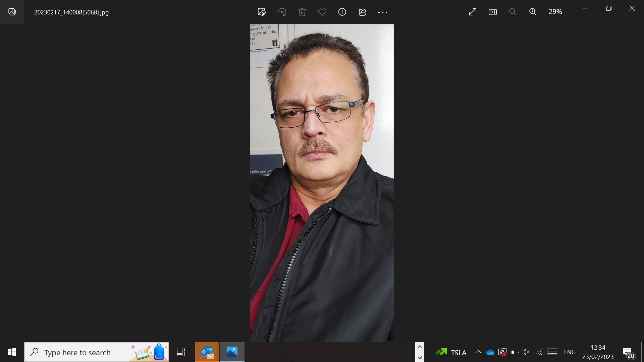Open the Photos app home icon
The height and width of the screenshot is (362, 644).
(x=12, y=12)
